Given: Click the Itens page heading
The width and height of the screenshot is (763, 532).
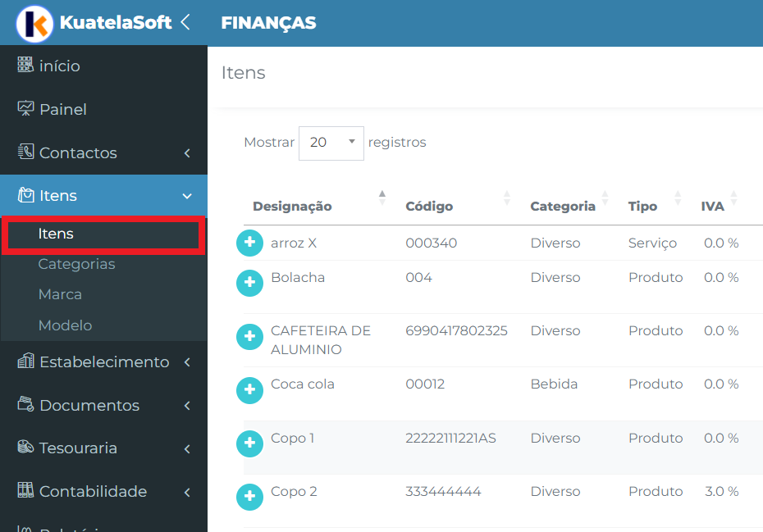Looking at the screenshot, I should pos(244,72).
